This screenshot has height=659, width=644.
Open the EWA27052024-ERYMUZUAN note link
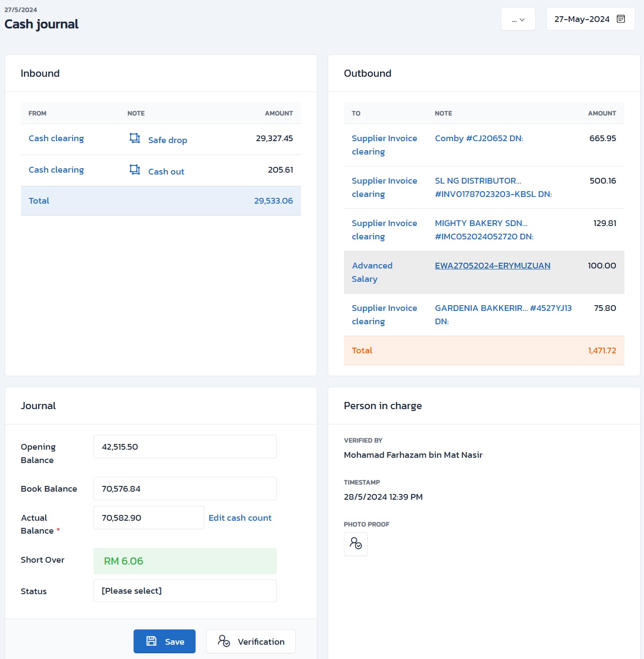[x=492, y=266]
